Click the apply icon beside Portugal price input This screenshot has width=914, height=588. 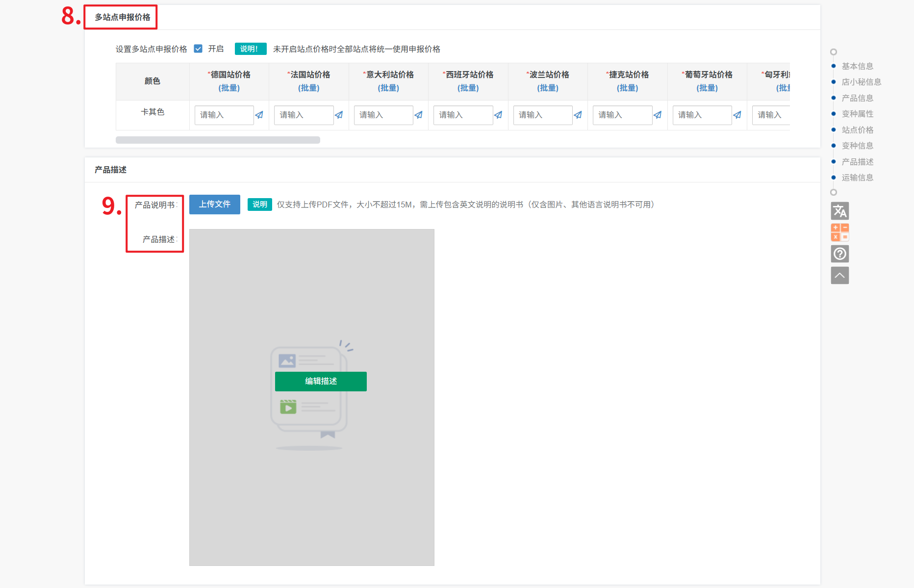[x=737, y=115]
